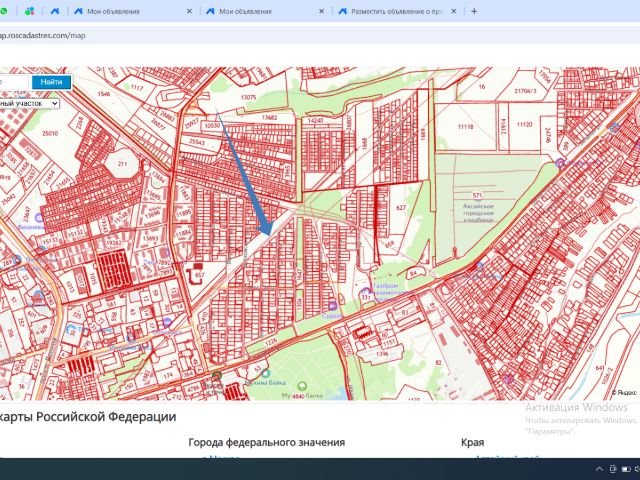Select parcel 82 on the map
640x480 pixels.
click(438, 362)
